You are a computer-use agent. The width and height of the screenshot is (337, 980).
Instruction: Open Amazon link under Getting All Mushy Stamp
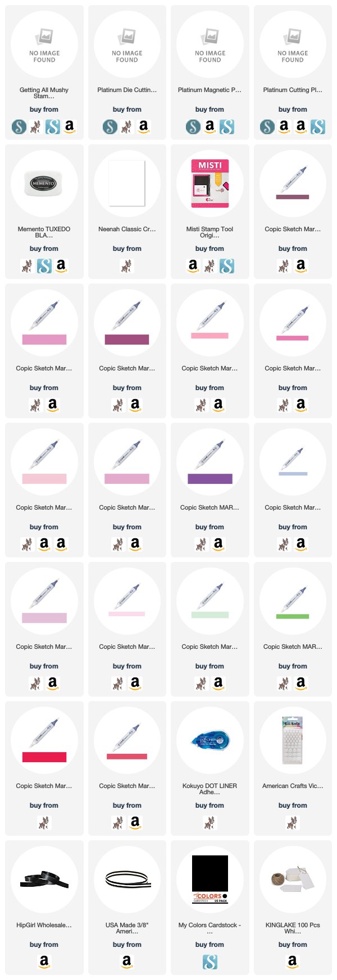pyautogui.click(x=69, y=126)
